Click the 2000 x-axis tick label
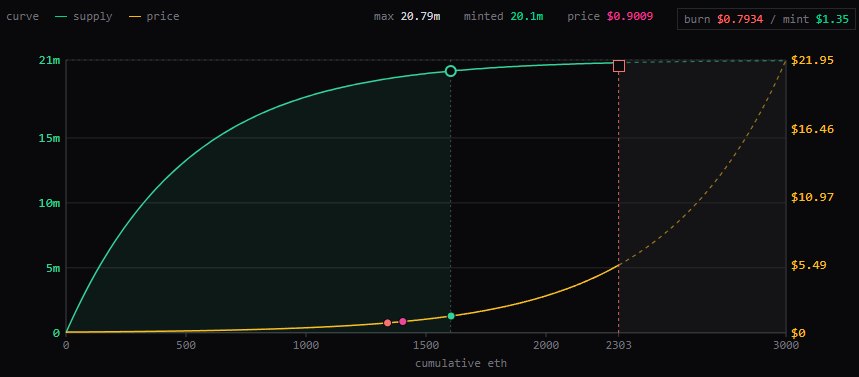The image size is (859, 377). (546, 345)
